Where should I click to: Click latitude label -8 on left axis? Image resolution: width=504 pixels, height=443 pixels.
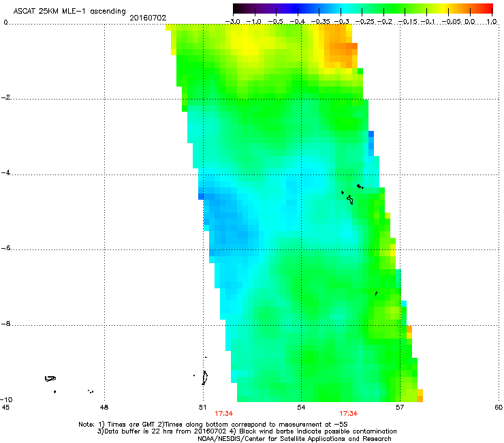point(6,324)
